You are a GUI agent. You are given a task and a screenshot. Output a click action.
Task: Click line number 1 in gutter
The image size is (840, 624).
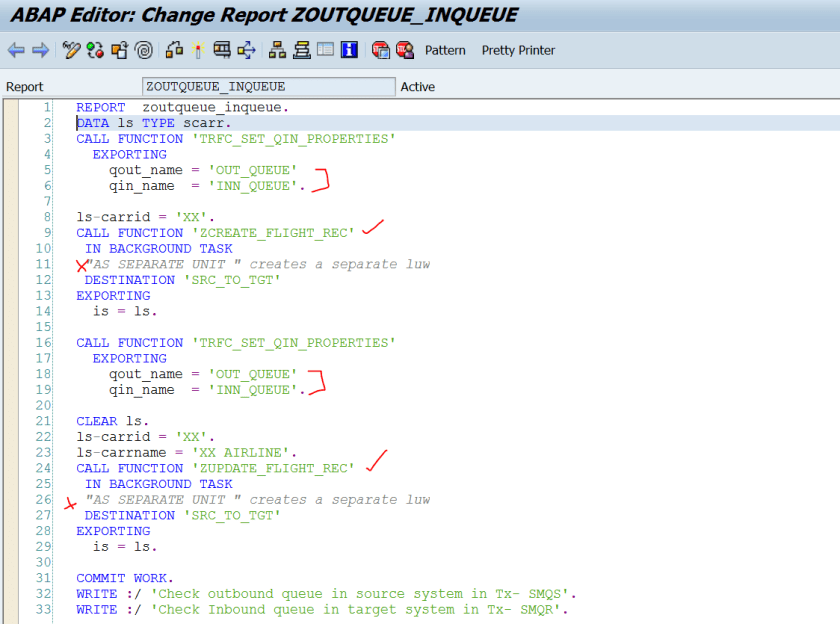coord(47,108)
